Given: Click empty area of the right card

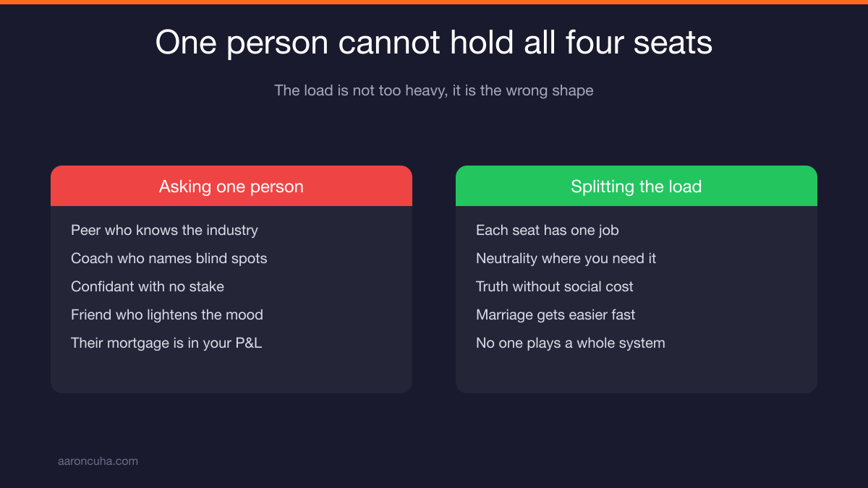Looking at the screenshot, I should point(637,373).
